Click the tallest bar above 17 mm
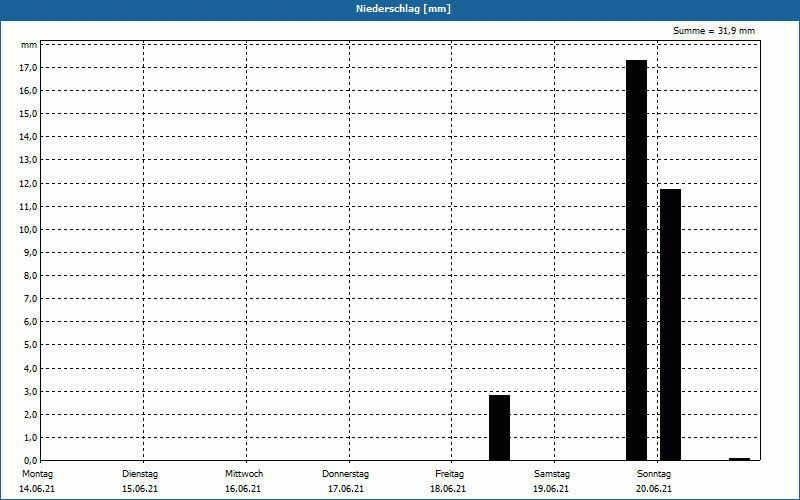This screenshot has height=500, width=800. pos(636,260)
